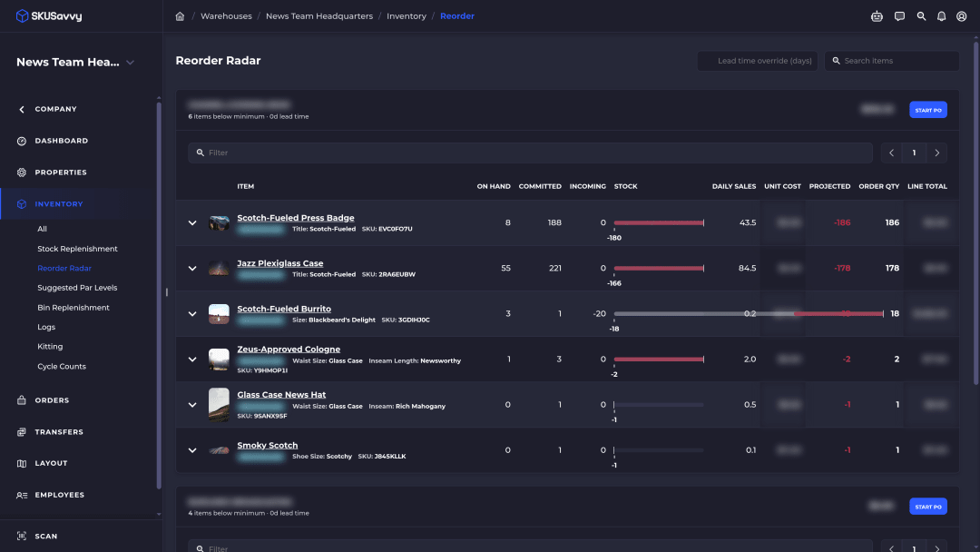The height and width of the screenshot is (552, 980).
Task: Go to previous page in first table
Action: [x=892, y=153]
